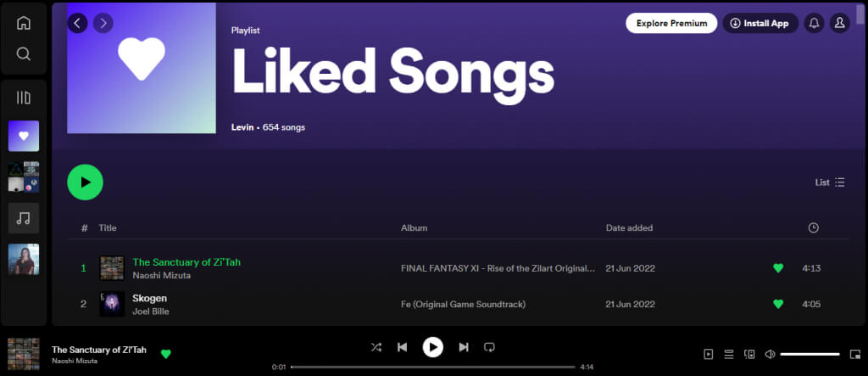Sort by the Date added column
Viewport: 868px width, 376px height.
(629, 227)
